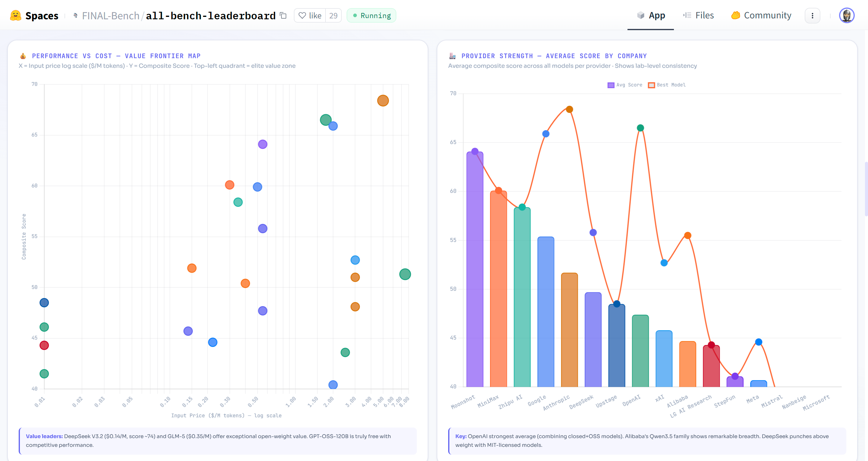The width and height of the screenshot is (868, 461).
Task: Toggle the Best Model legend item
Action: (x=667, y=85)
